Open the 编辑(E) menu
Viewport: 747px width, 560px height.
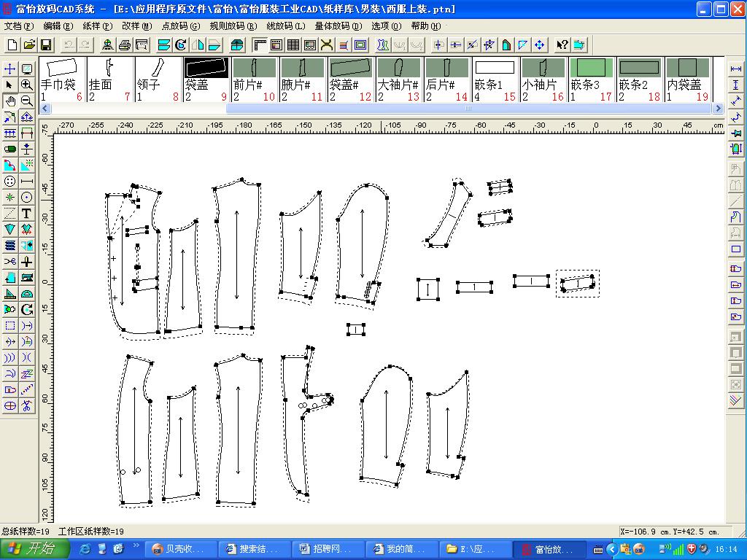(58, 26)
